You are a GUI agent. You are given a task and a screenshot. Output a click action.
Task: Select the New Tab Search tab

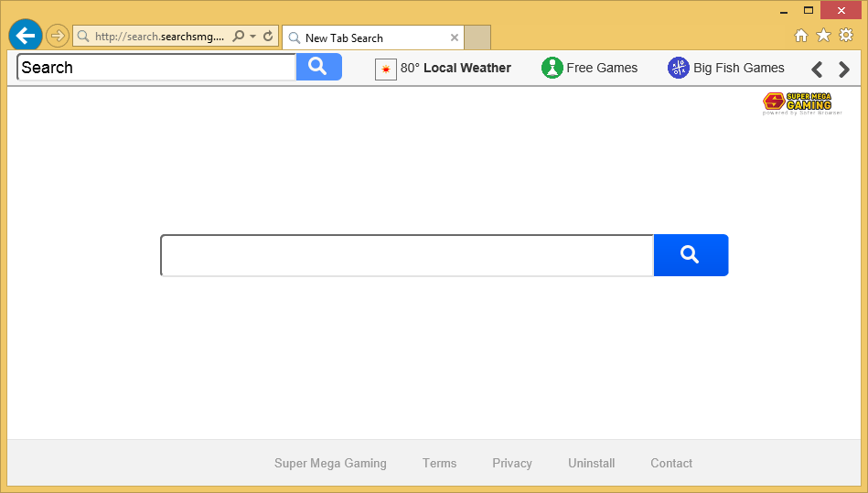coord(366,38)
